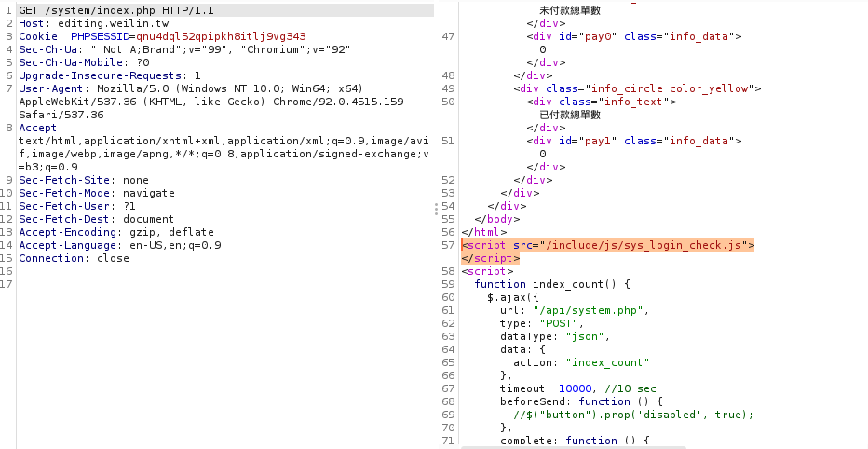
Task: Click the timeout: 10000 line
Action: (x=578, y=388)
